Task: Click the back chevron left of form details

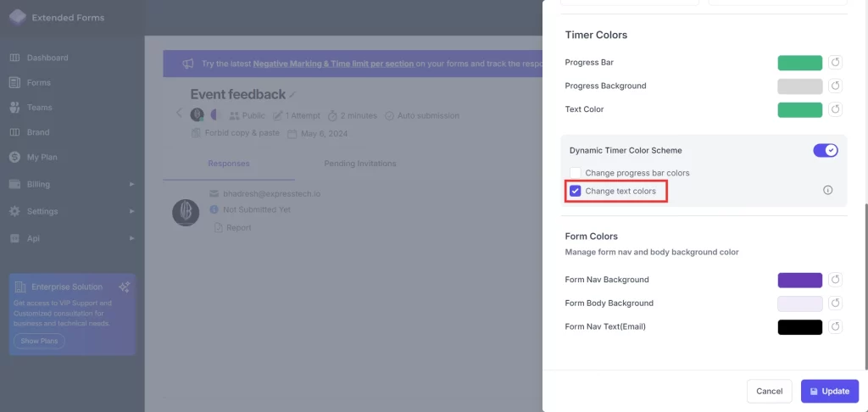Action: [179, 113]
